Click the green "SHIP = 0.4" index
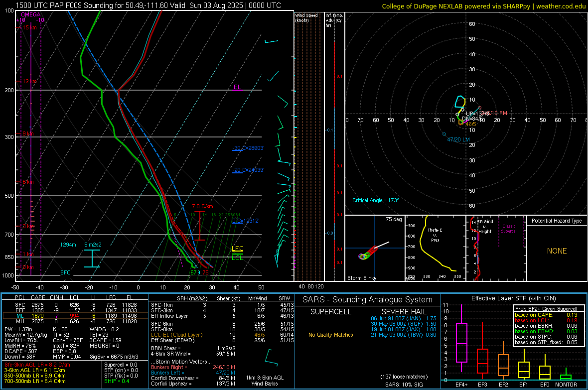Screen dimensions: 588x390 [117, 381]
